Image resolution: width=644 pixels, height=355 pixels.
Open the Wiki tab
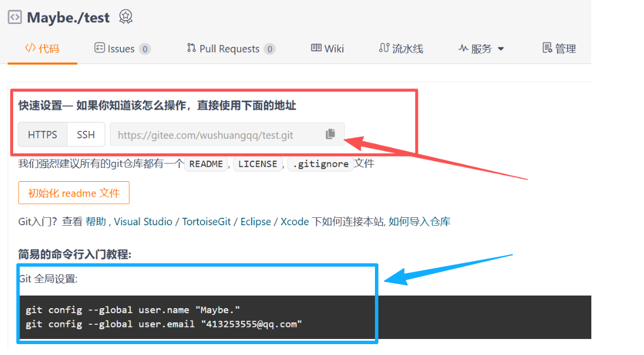point(327,49)
